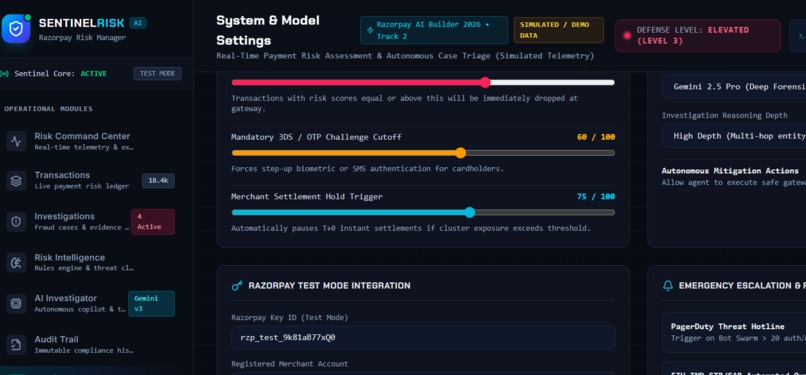Open the Gemini 2.5 Pro model dropdown
The image size is (806, 375).
pos(734,87)
